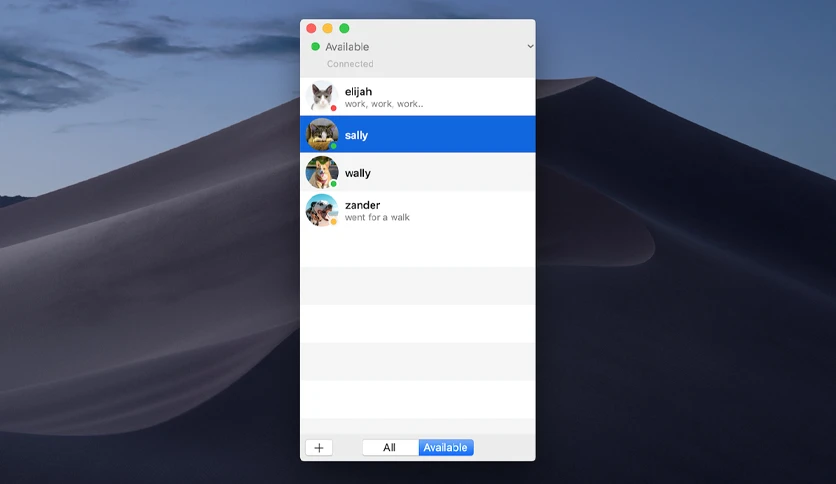Image resolution: width=836 pixels, height=484 pixels.
Task: Select the sally contact row
Action: 417,134
